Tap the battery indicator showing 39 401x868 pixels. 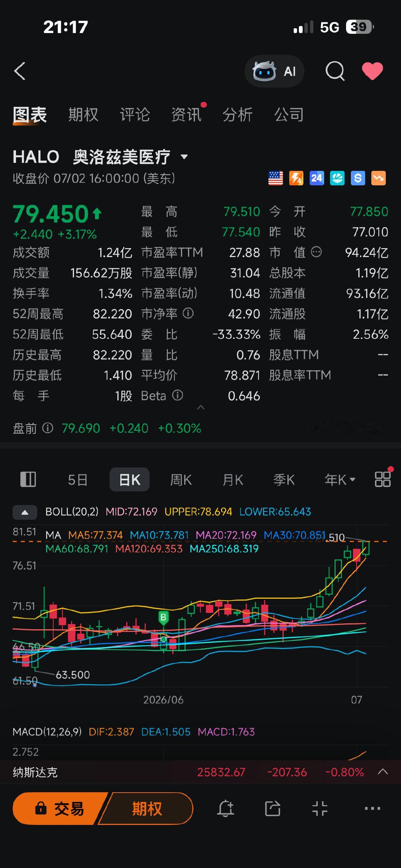[x=360, y=27]
